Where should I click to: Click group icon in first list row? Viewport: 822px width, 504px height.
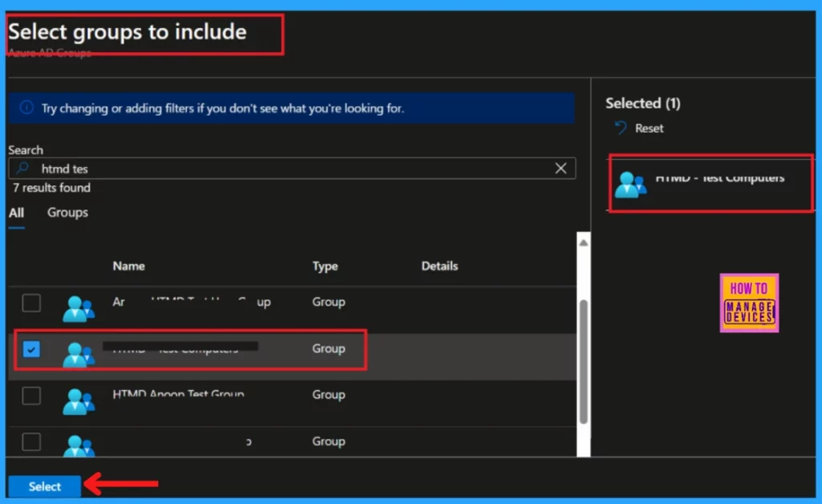pos(79,309)
